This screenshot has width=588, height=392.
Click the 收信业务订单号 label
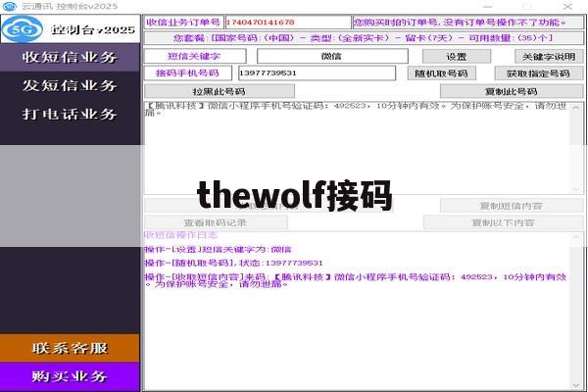183,23
